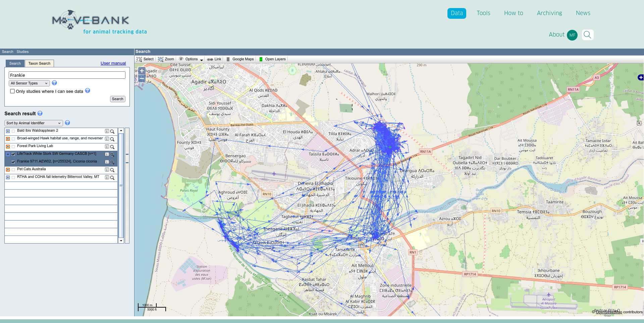The image size is (644, 323).
Task: Collapse the LifeTrack White Stork study node
Action: pyautogui.click(x=8, y=154)
